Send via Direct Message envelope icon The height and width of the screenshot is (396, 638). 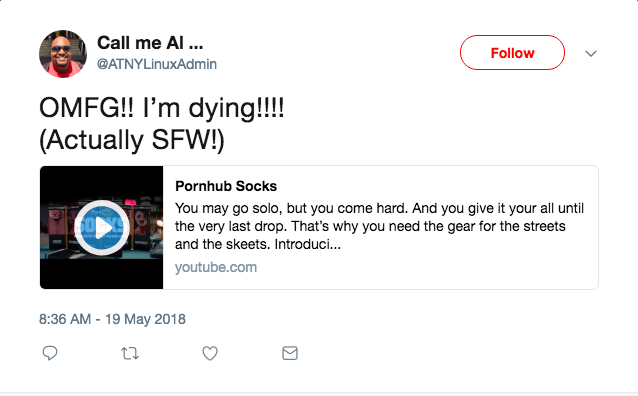pos(290,353)
